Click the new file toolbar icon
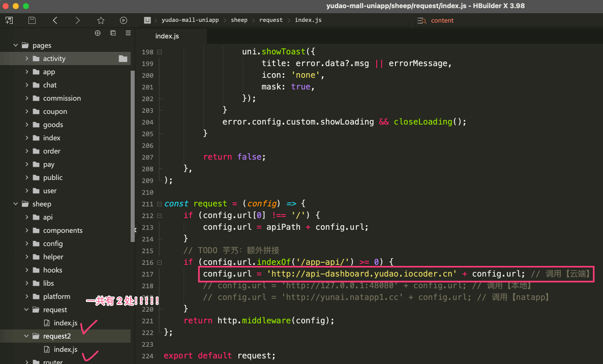Viewport: 603px width, 364px height. point(9,20)
